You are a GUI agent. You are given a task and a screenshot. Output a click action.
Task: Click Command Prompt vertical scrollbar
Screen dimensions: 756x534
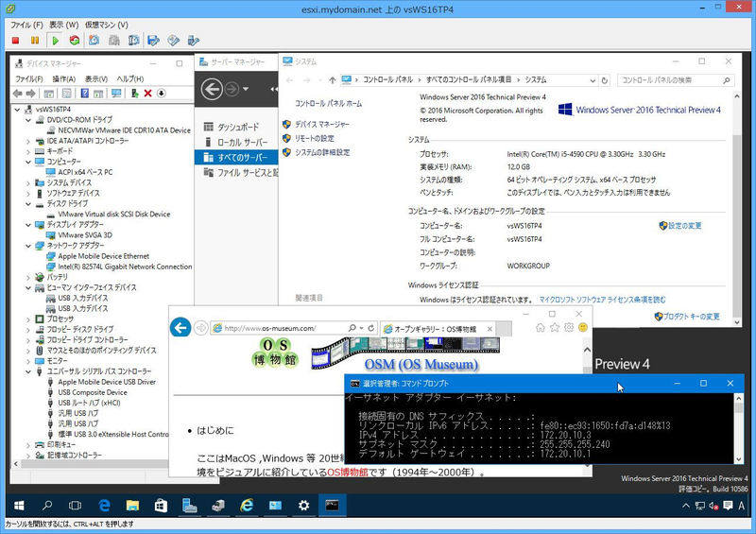pos(739,429)
